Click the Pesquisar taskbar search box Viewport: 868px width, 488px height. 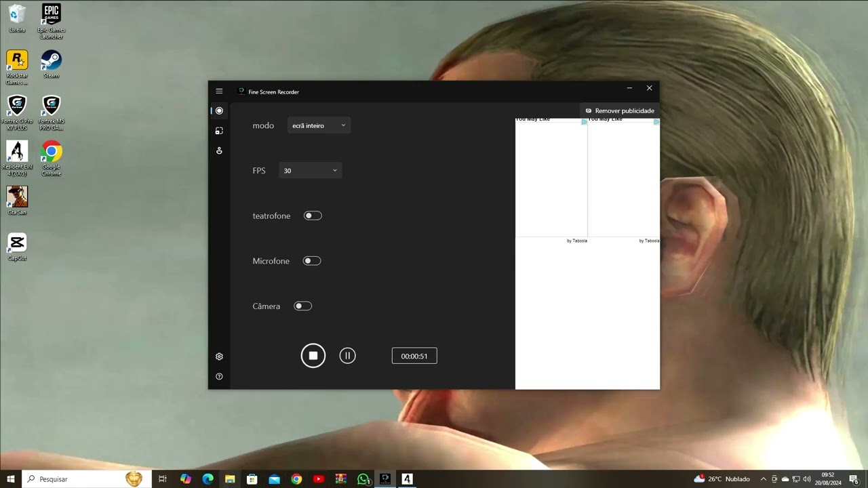click(x=86, y=479)
